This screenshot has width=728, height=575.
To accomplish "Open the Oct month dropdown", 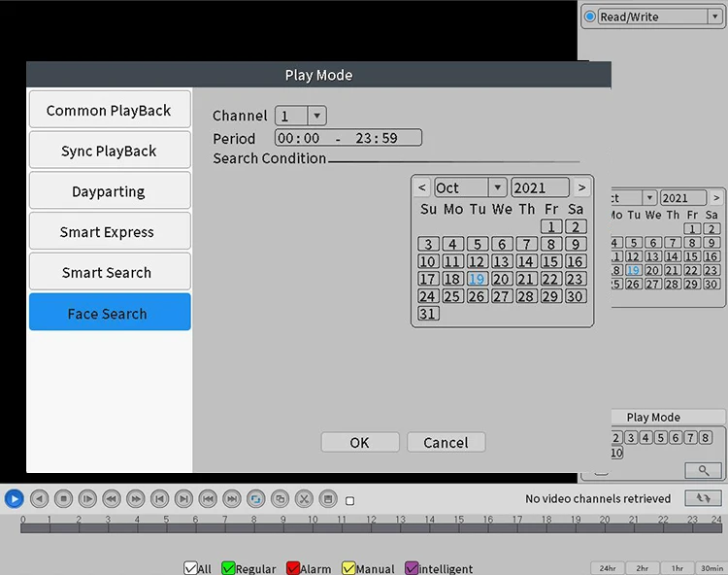I will click(x=497, y=187).
